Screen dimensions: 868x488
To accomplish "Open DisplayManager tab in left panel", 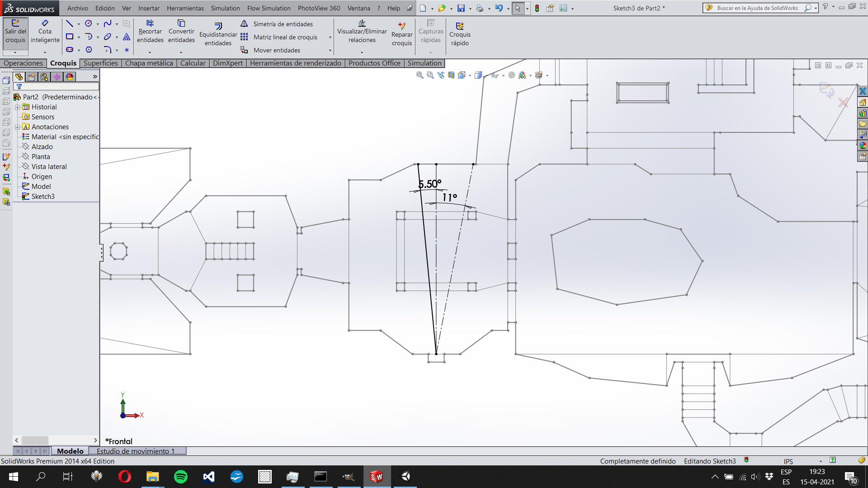I will pyautogui.click(x=70, y=77).
